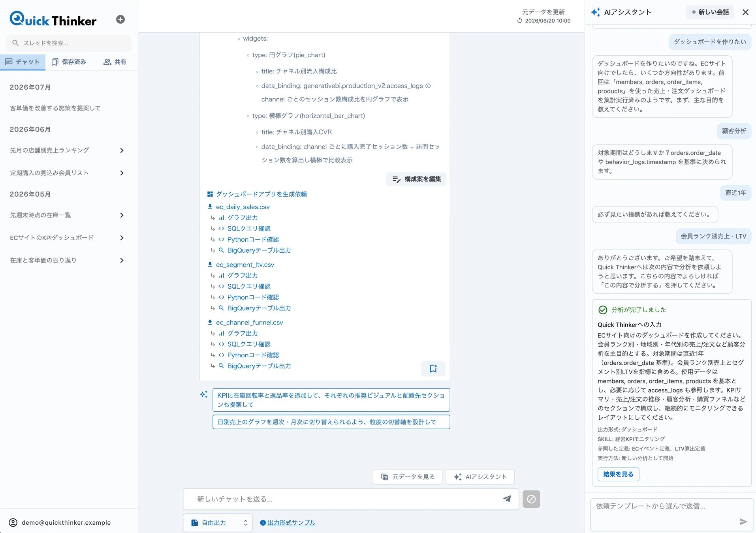Expand the 在庫と客単価の振り返り thread
756x533 pixels.
[x=122, y=260]
